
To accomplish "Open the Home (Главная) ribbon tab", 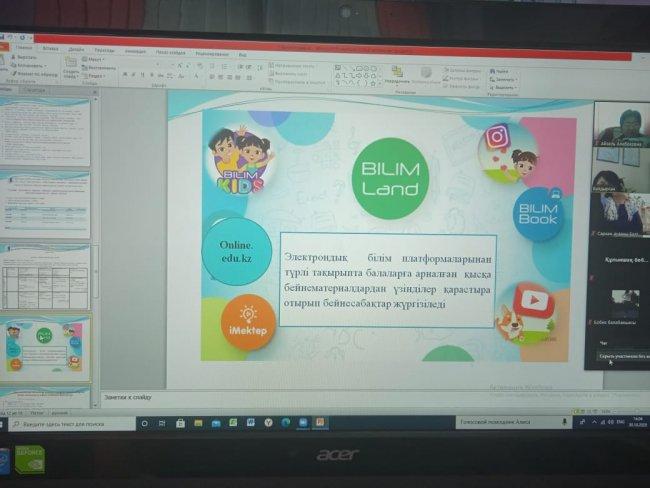I will pyautogui.click(x=24, y=48).
